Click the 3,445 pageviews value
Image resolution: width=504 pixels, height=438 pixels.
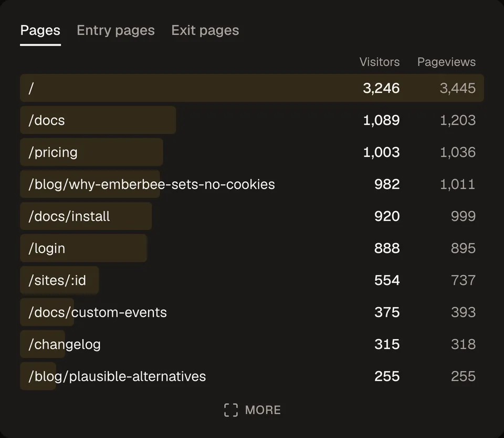[x=458, y=88]
